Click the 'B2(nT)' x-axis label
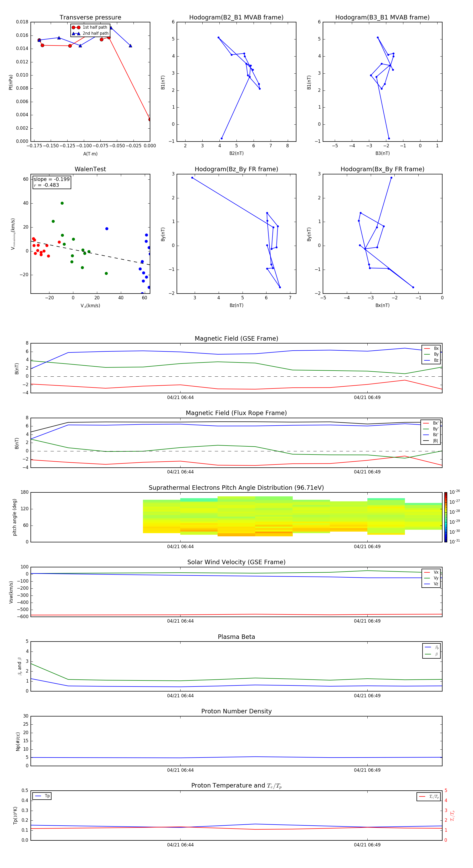 click(236, 153)
